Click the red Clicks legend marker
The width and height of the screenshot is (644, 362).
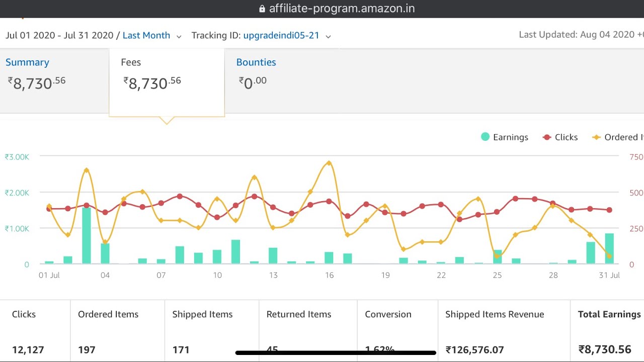click(x=547, y=137)
